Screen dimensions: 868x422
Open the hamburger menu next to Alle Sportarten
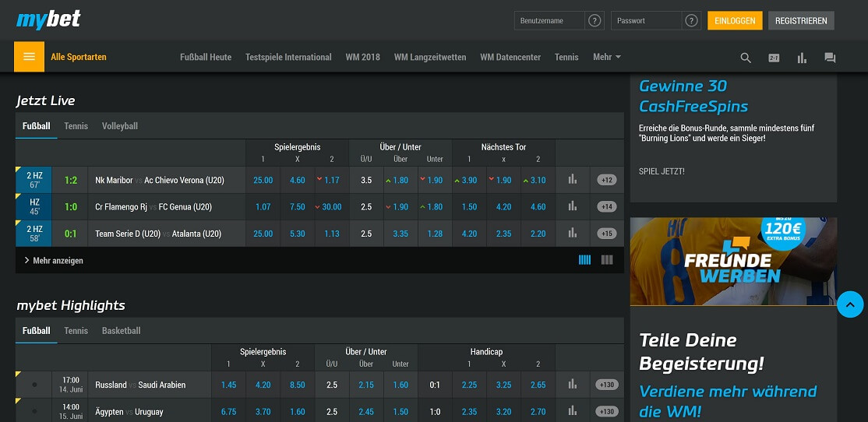pos(29,57)
